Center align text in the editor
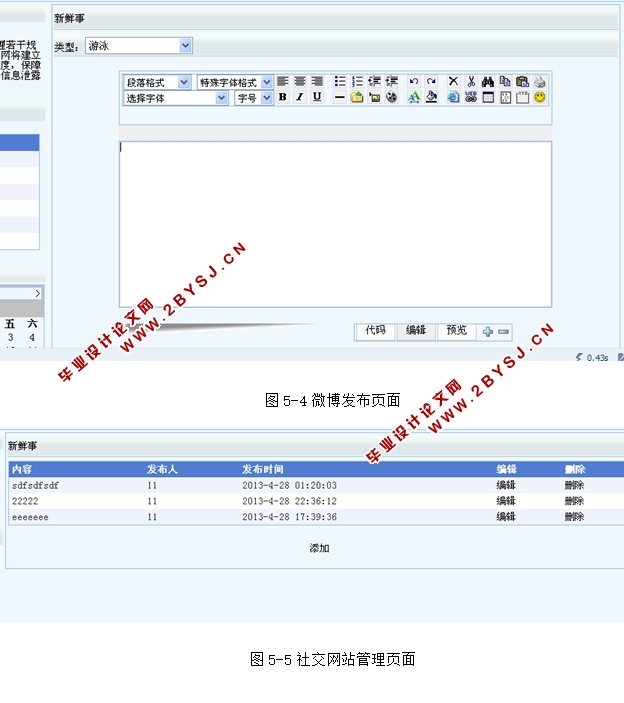The image size is (624, 703). [x=300, y=82]
